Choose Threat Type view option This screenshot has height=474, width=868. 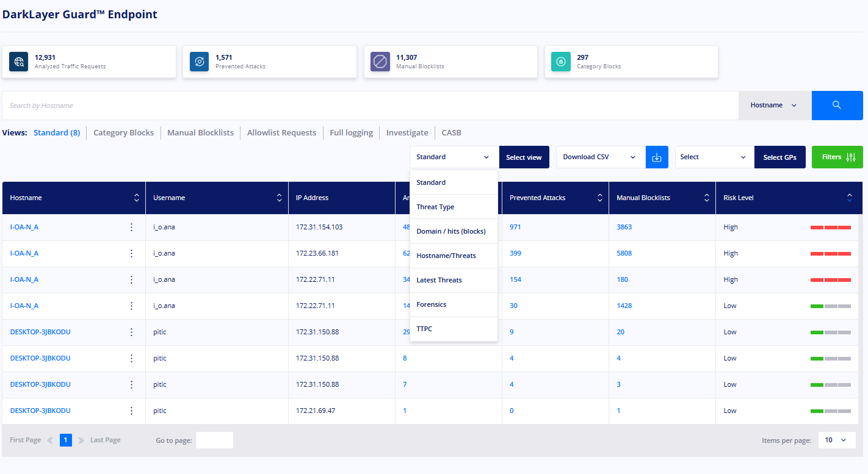pos(454,207)
